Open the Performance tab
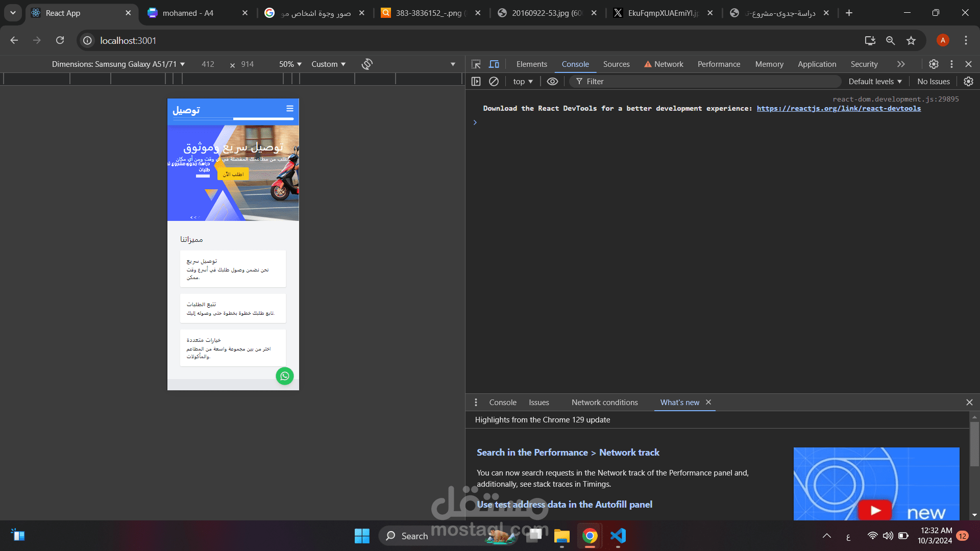Image resolution: width=980 pixels, height=551 pixels. (x=719, y=64)
